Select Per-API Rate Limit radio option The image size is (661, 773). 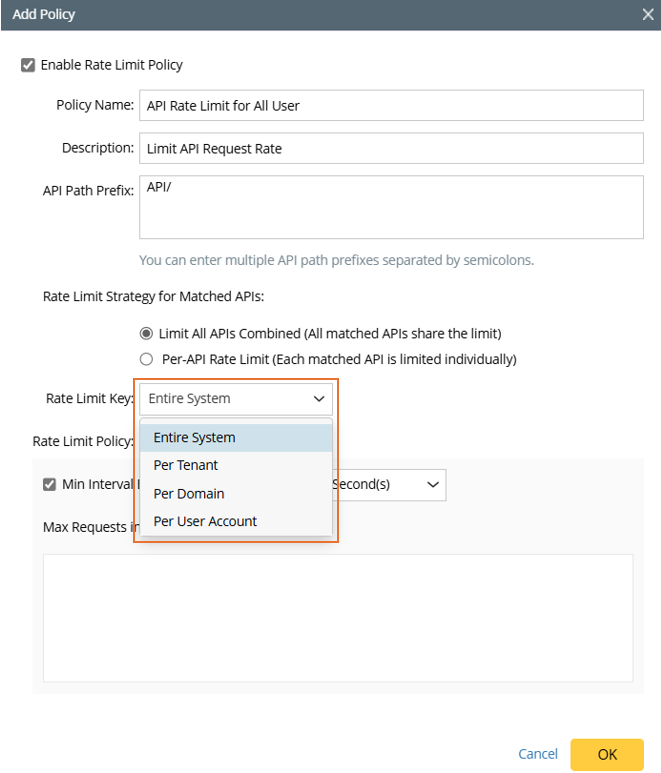147,359
